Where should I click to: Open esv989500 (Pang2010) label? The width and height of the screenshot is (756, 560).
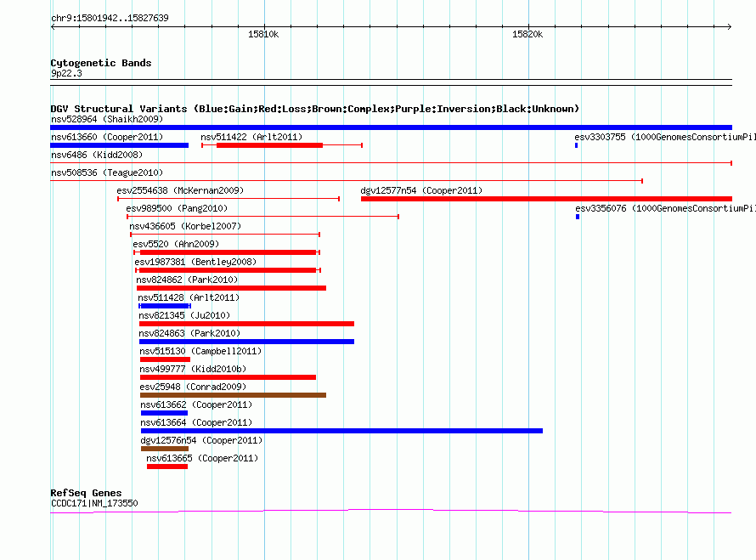pyautogui.click(x=177, y=208)
